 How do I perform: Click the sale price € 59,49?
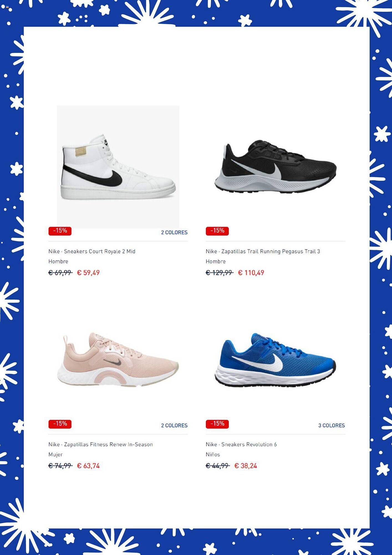coord(88,273)
